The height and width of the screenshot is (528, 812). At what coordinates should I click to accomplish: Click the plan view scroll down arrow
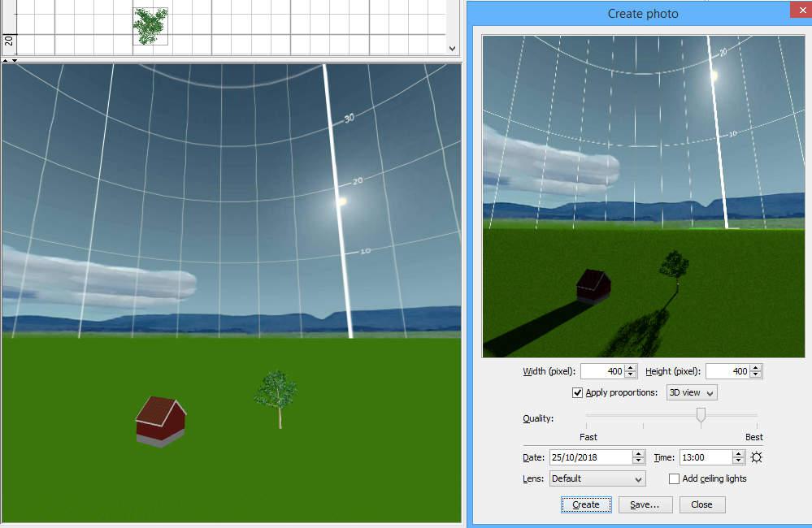(x=452, y=49)
